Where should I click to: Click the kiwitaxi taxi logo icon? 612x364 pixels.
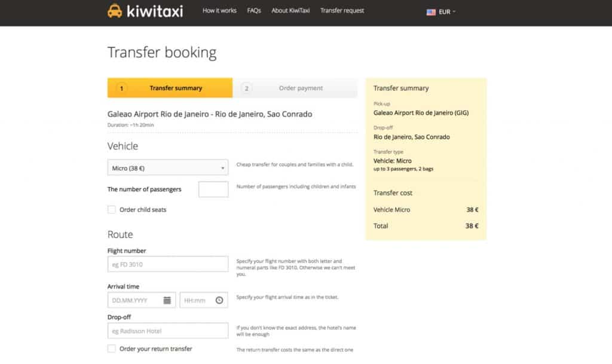click(115, 11)
